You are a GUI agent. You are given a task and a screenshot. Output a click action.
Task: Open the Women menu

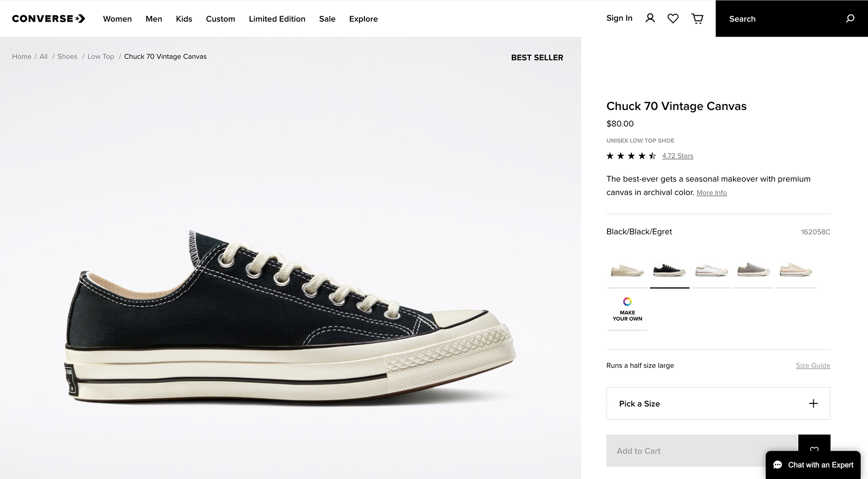(x=117, y=19)
